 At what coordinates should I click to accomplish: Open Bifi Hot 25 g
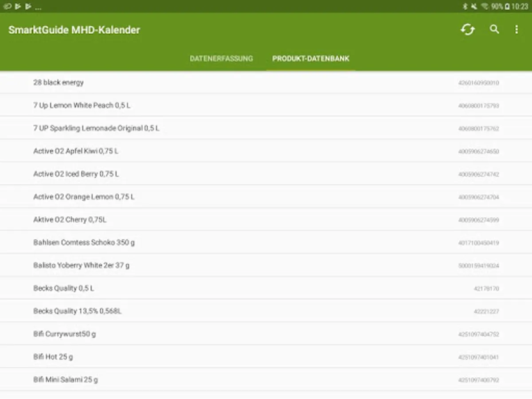[x=266, y=357]
